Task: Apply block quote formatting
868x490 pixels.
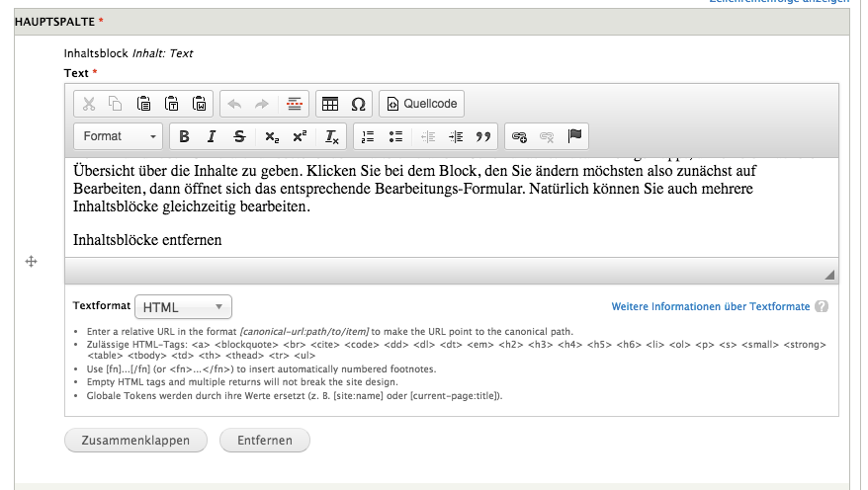Action: (483, 136)
